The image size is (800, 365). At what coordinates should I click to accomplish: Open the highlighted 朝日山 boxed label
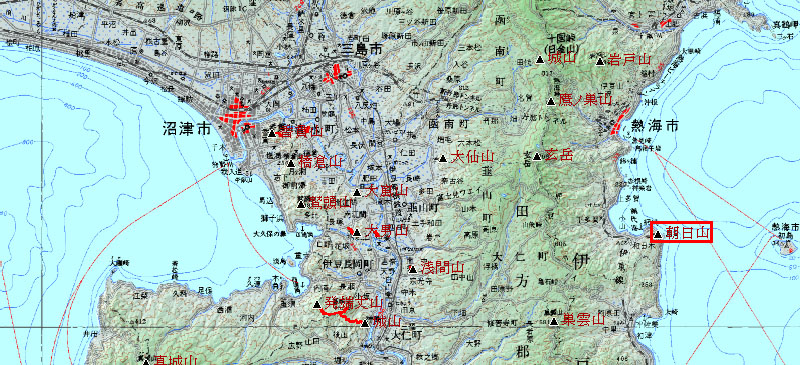tap(682, 233)
